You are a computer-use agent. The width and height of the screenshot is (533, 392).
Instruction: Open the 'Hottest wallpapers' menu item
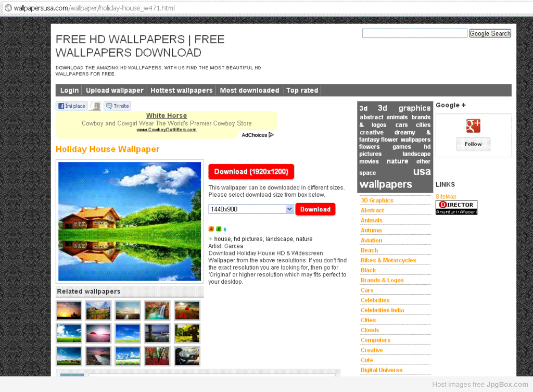181,91
